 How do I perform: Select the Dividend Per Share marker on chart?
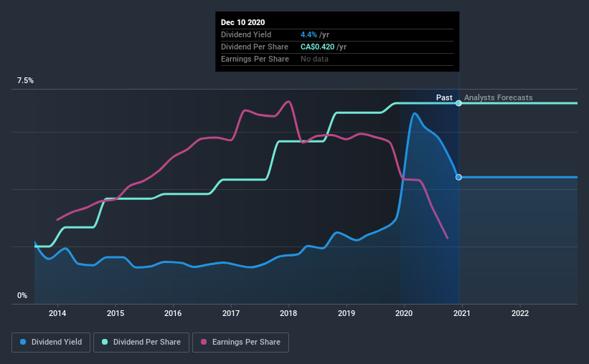pyautogui.click(x=458, y=103)
